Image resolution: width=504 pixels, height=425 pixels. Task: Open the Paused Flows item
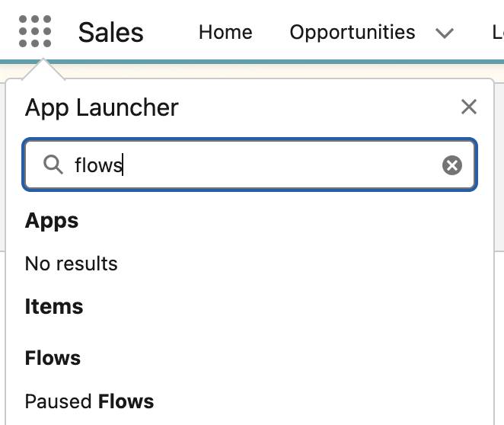click(x=89, y=401)
